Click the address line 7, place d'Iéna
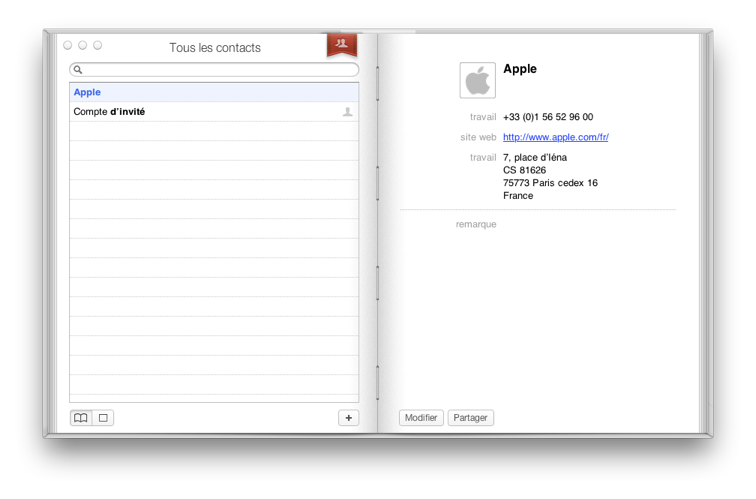 pos(535,157)
